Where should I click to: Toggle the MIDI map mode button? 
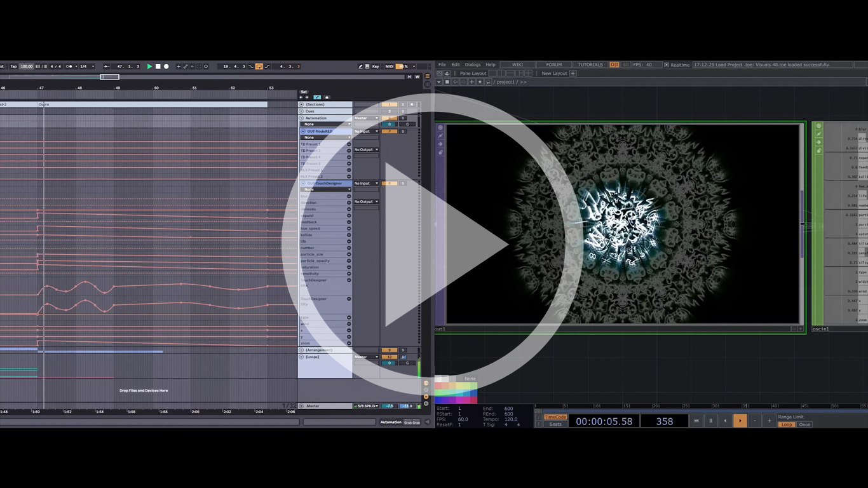click(x=390, y=66)
